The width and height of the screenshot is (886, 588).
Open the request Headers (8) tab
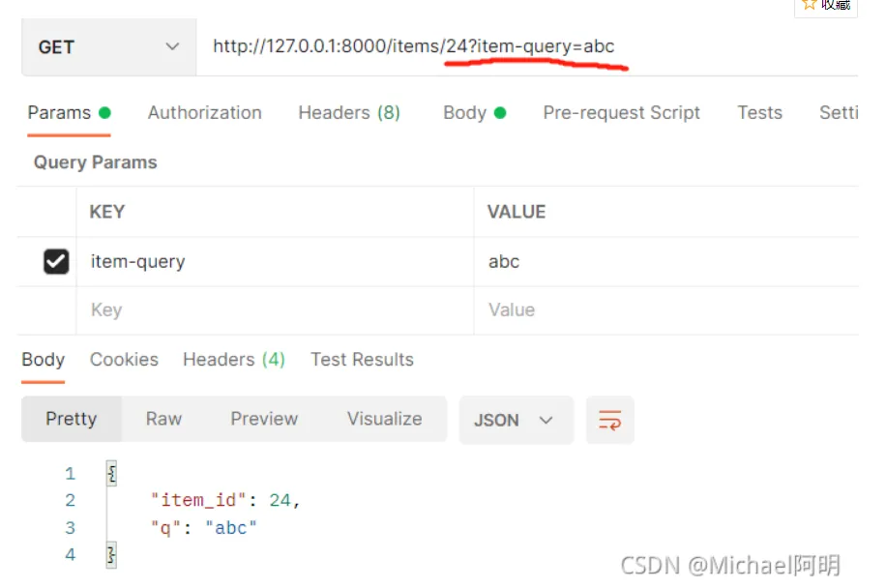coord(349,113)
